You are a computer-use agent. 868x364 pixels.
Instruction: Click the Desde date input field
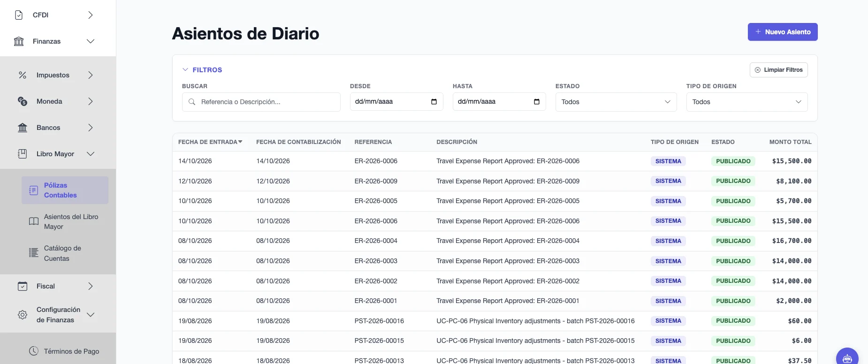[x=396, y=102]
